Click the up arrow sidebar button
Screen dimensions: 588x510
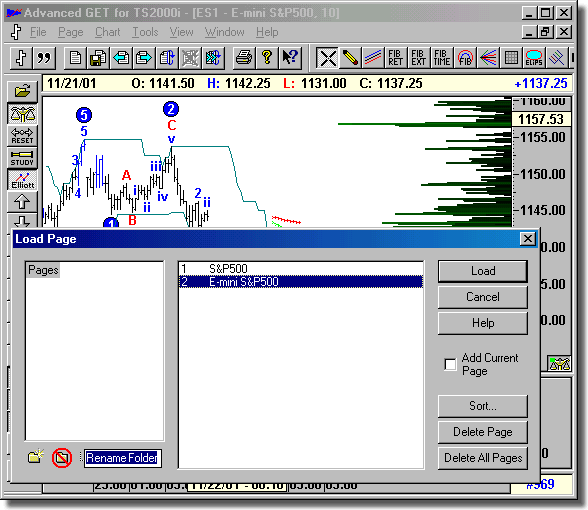(x=22, y=202)
